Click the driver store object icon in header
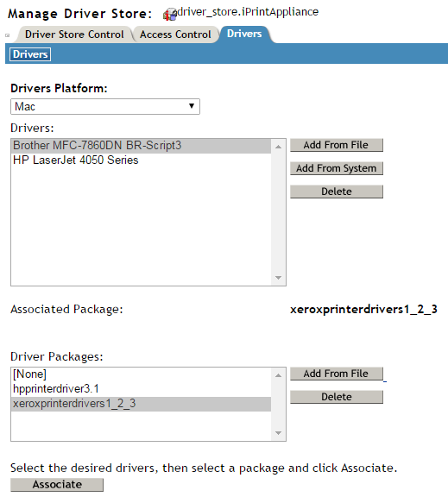The height and width of the screenshot is (503, 448). [170, 15]
